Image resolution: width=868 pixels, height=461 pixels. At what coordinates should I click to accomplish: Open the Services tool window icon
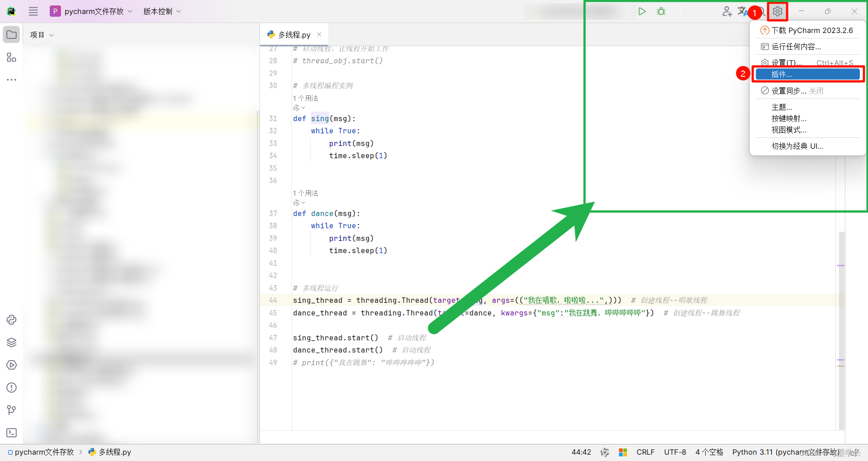(x=11, y=365)
